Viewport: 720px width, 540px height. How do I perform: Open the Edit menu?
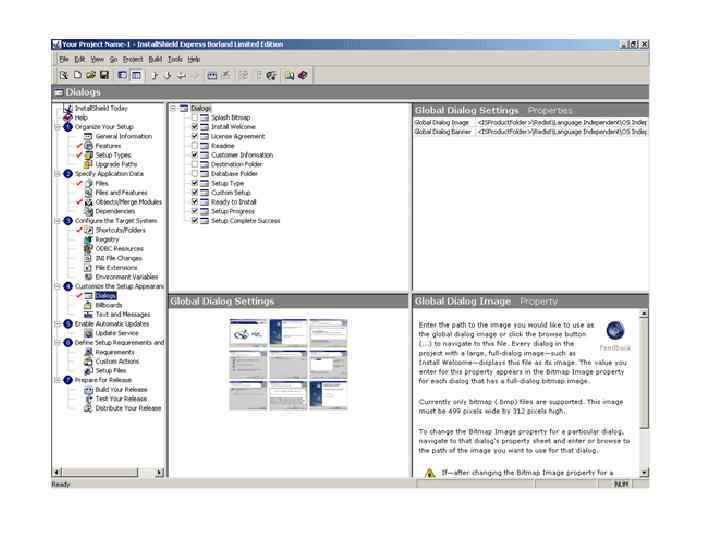[80, 59]
